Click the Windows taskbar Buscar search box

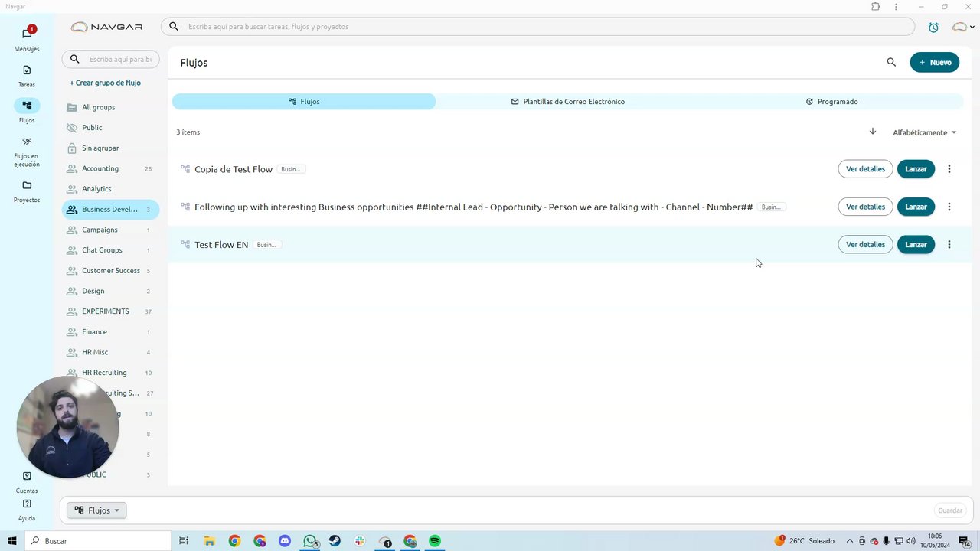click(x=98, y=541)
